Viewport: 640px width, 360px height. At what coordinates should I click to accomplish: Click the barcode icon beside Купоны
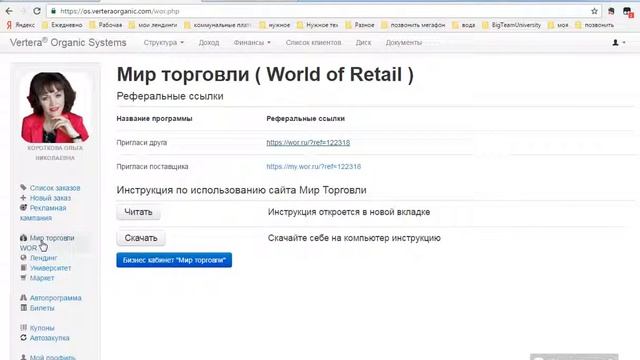tap(23, 327)
